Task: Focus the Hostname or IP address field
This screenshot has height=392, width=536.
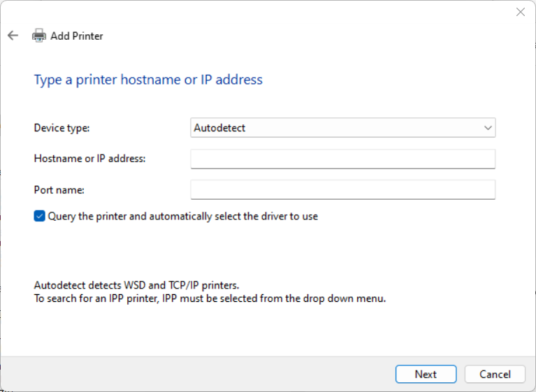Action: click(342, 159)
